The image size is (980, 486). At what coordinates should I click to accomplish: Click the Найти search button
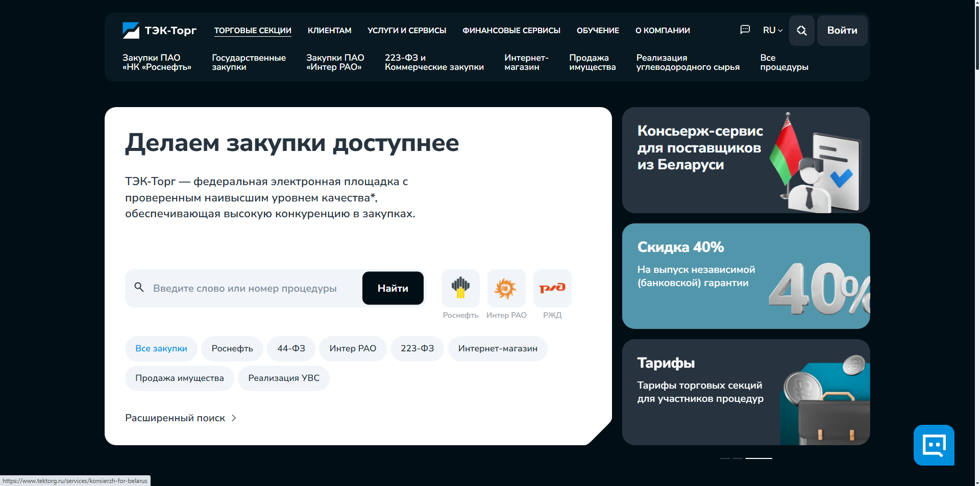393,288
